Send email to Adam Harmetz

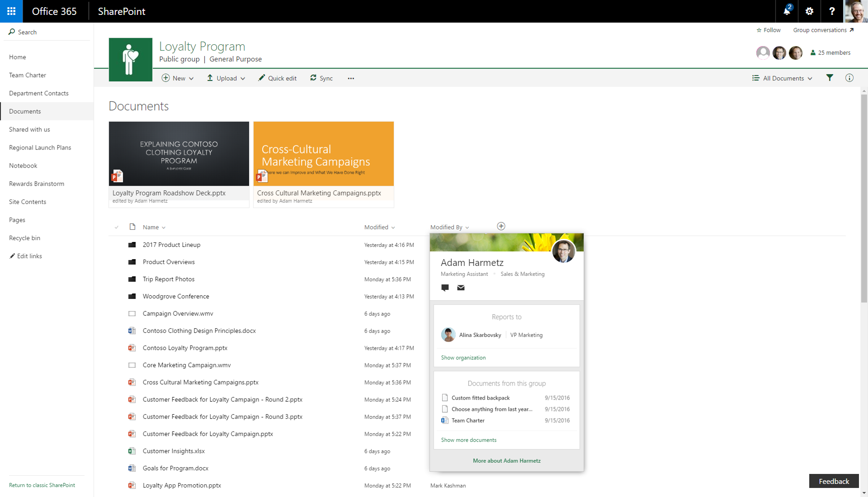[x=461, y=288]
